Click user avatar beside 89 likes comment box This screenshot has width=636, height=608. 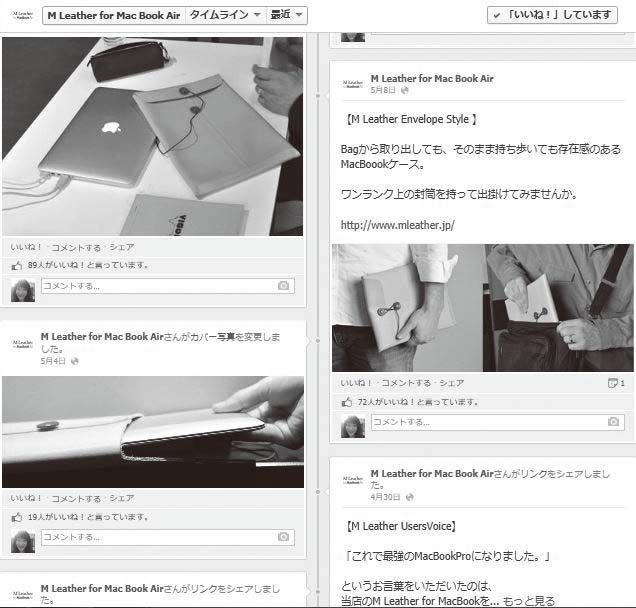[23, 290]
